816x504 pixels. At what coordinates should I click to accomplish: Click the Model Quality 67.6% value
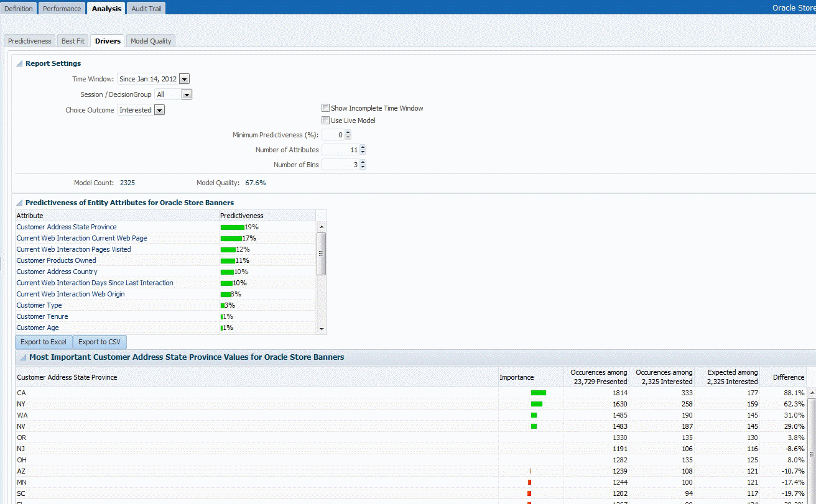tap(256, 183)
